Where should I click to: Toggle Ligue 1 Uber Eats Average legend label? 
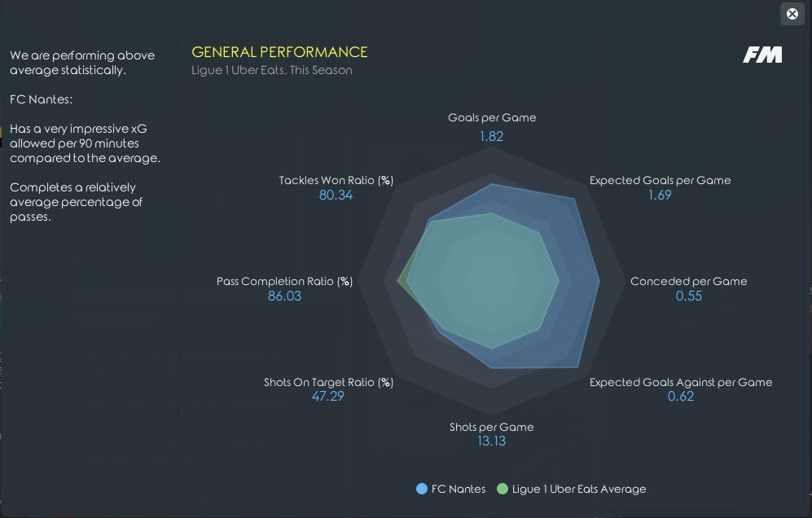pos(579,489)
